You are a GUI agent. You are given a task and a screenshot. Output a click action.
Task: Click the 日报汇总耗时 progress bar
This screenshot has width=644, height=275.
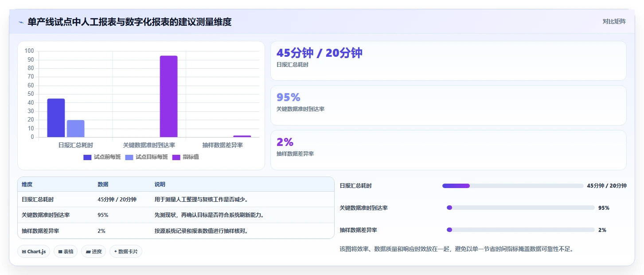point(513,186)
